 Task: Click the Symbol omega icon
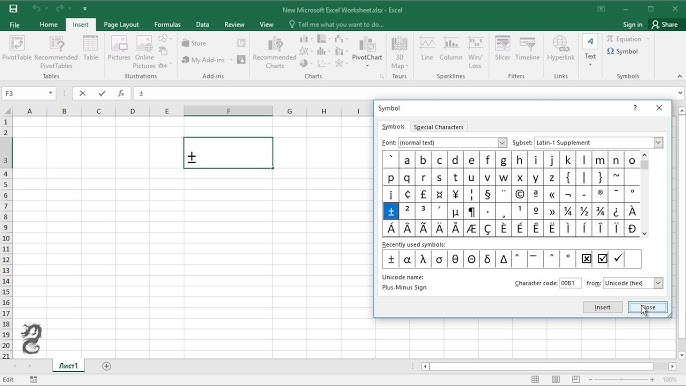[x=611, y=51]
